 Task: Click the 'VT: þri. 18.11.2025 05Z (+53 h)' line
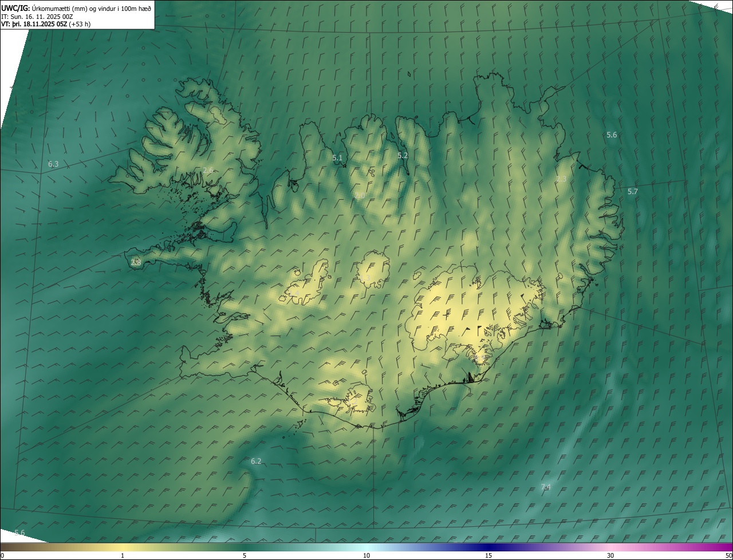[x=46, y=24]
